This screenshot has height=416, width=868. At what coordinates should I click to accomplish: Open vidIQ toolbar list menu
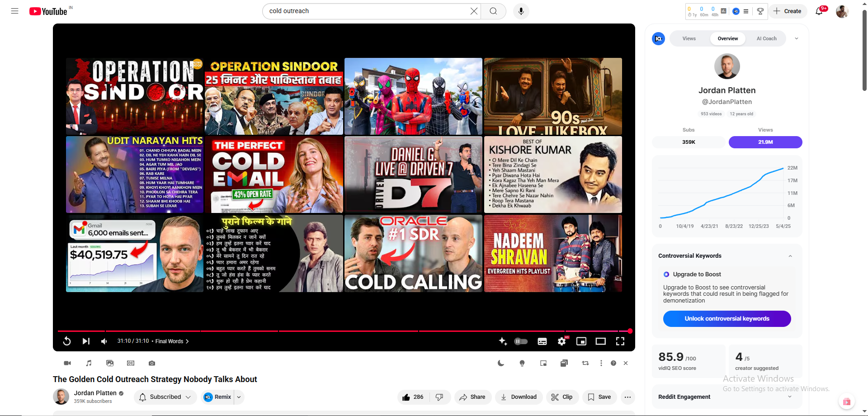point(746,11)
